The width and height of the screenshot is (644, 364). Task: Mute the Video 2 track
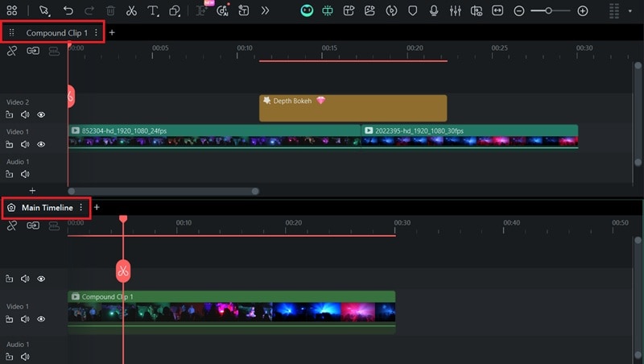(x=25, y=114)
